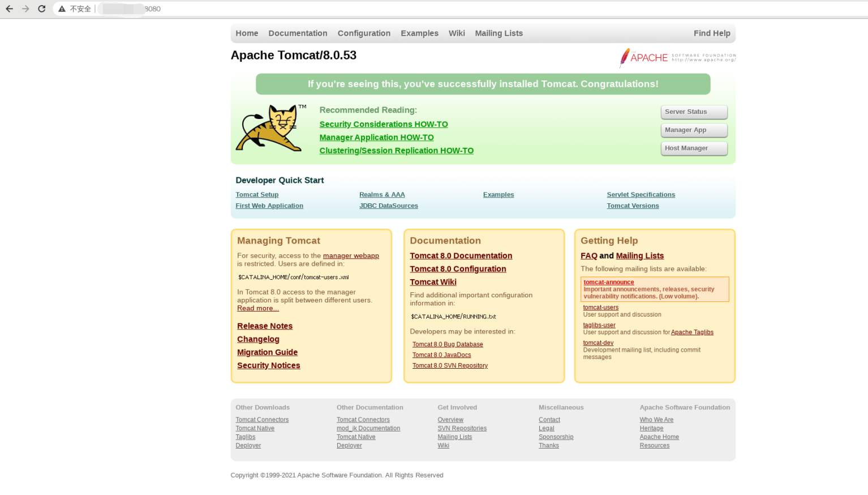Open Examples link in Developer Quick Start

(499, 195)
